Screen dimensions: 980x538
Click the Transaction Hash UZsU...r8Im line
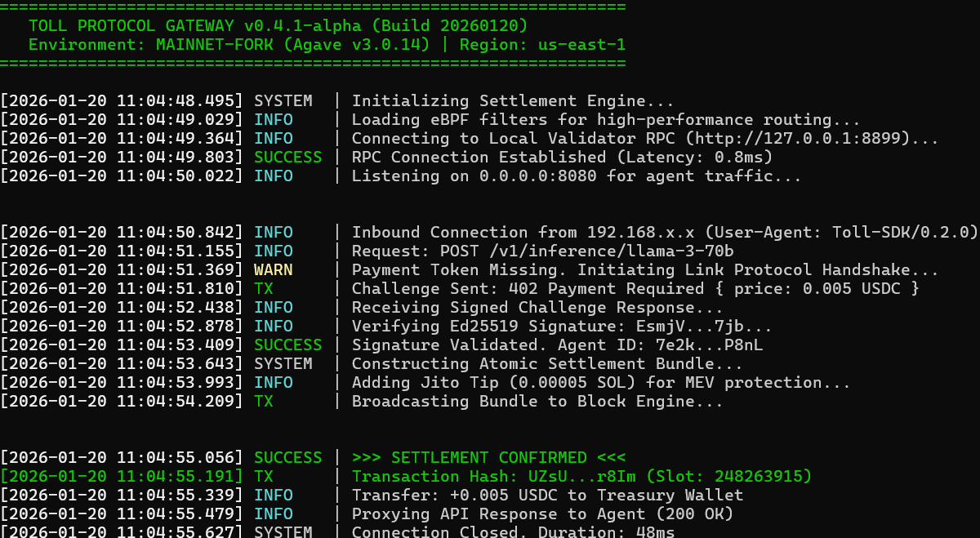click(x=581, y=477)
